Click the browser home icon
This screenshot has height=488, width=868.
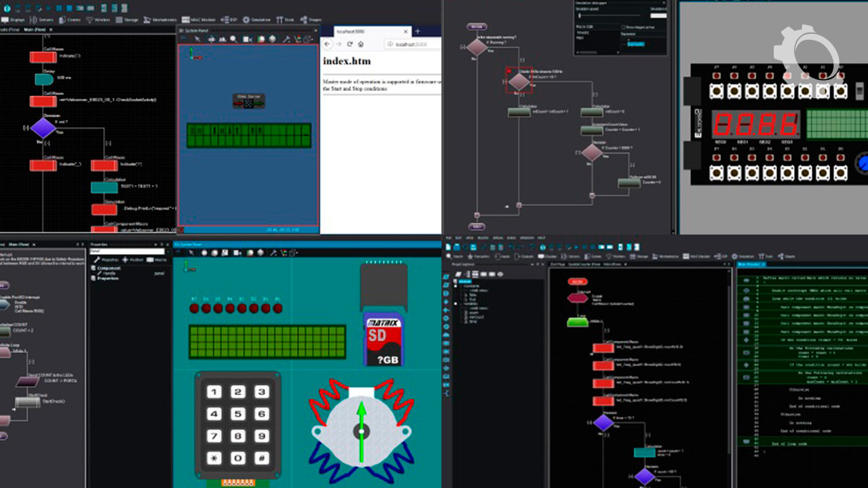[x=361, y=44]
